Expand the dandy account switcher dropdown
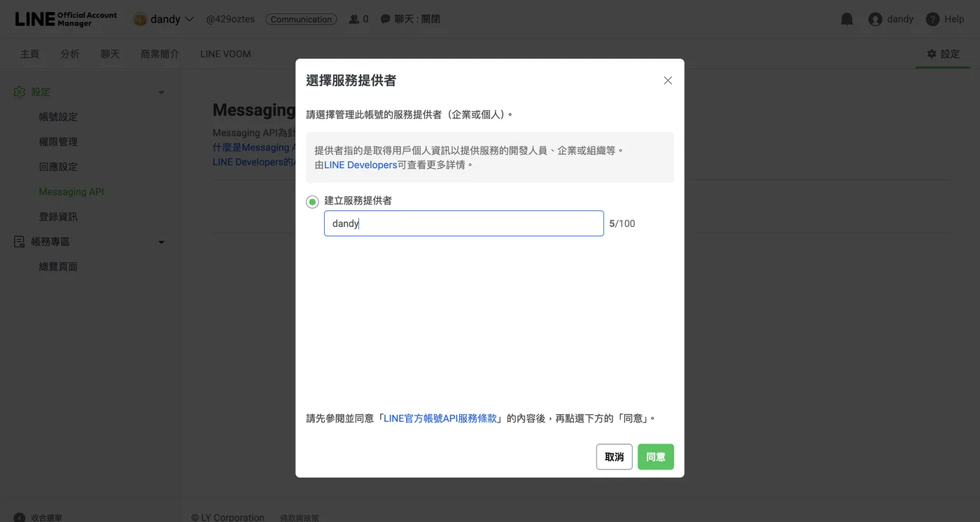 tap(189, 20)
